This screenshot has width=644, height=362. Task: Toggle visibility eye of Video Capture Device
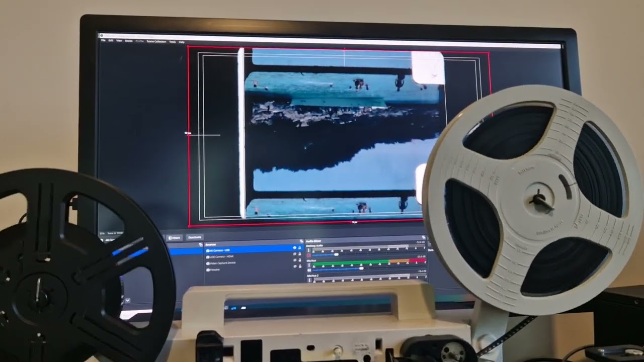[x=295, y=260]
